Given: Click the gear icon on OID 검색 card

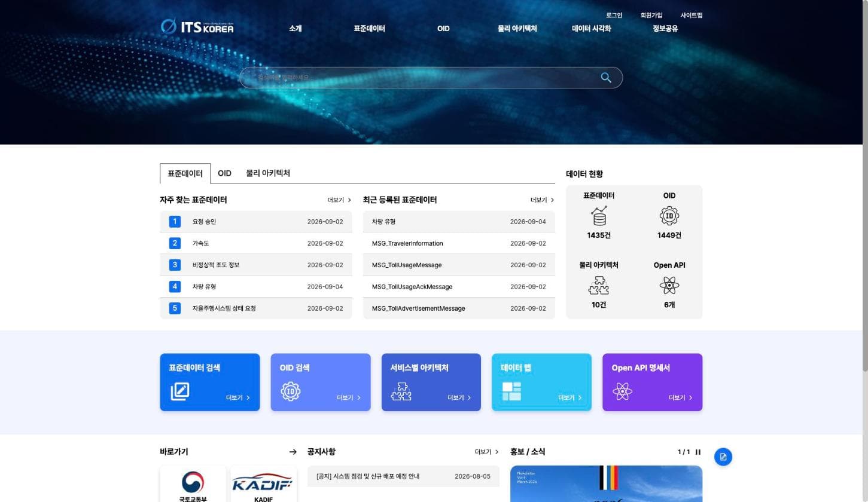Looking at the screenshot, I should pyautogui.click(x=291, y=391).
